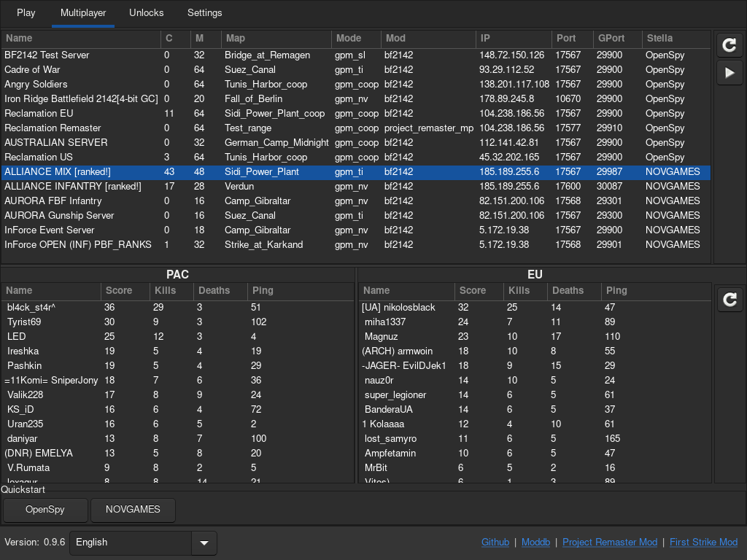
Task: Sort servers by M column header
Action: pyautogui.click(x=206, y=39)
